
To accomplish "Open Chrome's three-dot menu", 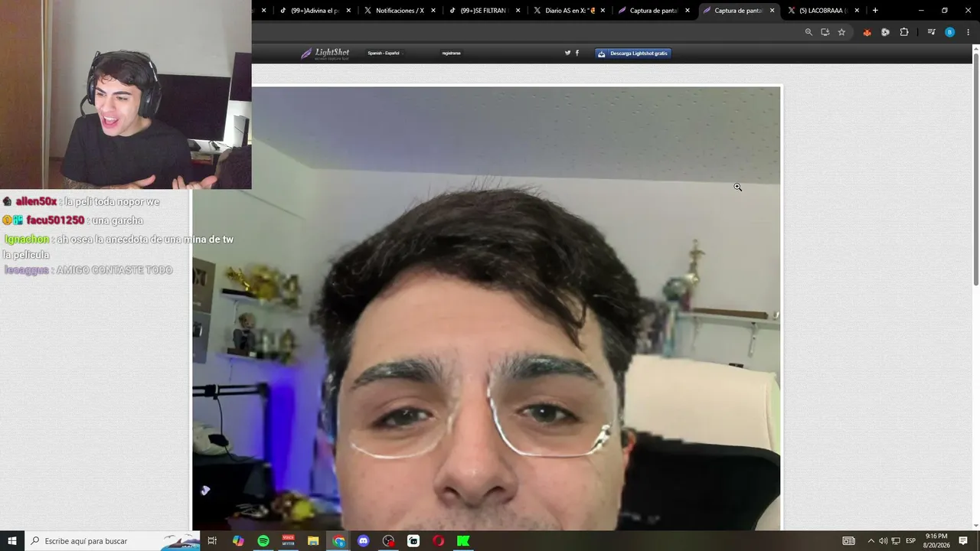I will pos(969,32).
